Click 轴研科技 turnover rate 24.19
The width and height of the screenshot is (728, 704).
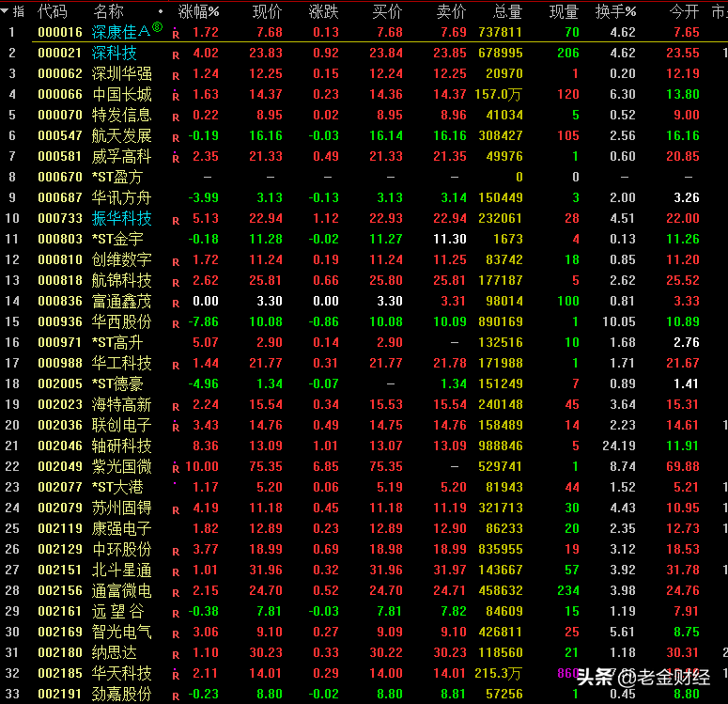tap(619, 446)
